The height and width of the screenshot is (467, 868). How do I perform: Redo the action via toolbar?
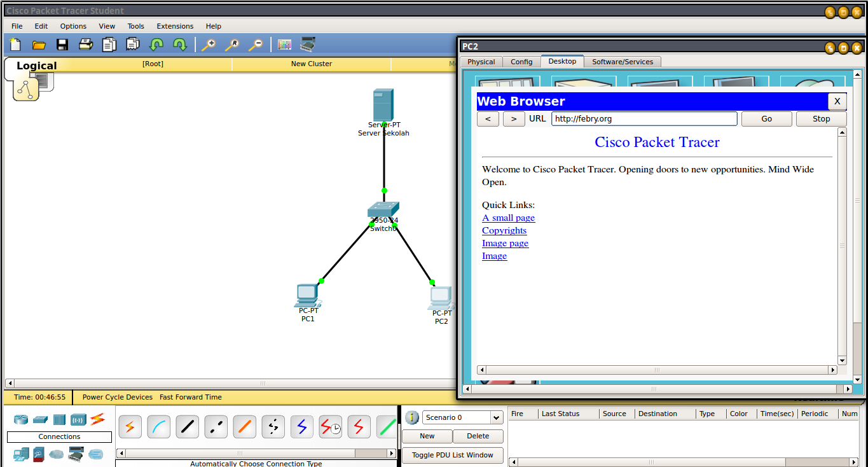(x=180, y=45)
